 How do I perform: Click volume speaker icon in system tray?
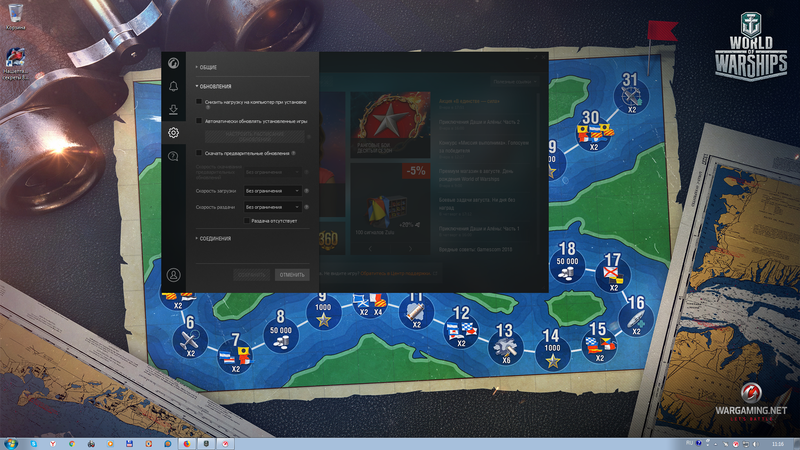756,444
